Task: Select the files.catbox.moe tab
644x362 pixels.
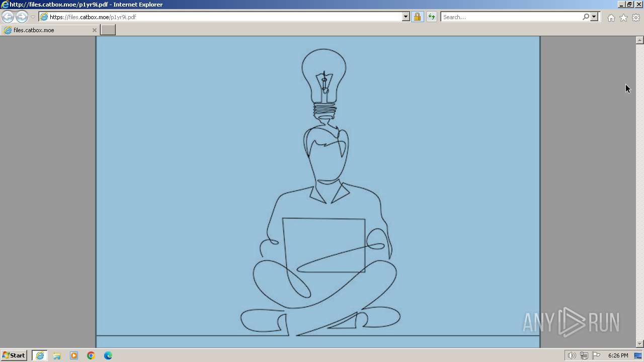Action: pyautogui.click(x=49, y=30)
